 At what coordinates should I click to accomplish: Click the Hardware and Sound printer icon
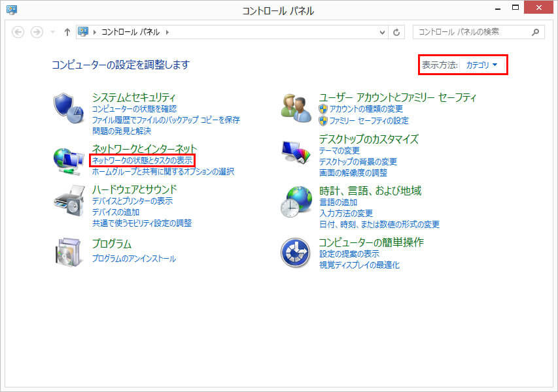click(x=69, y=200)
